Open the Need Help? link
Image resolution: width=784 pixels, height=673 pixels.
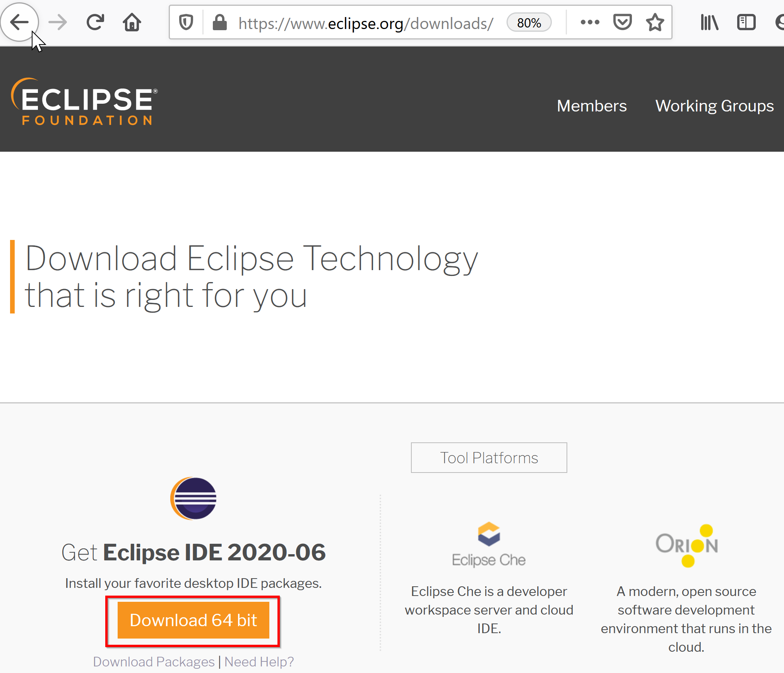[x=259, y=662]
